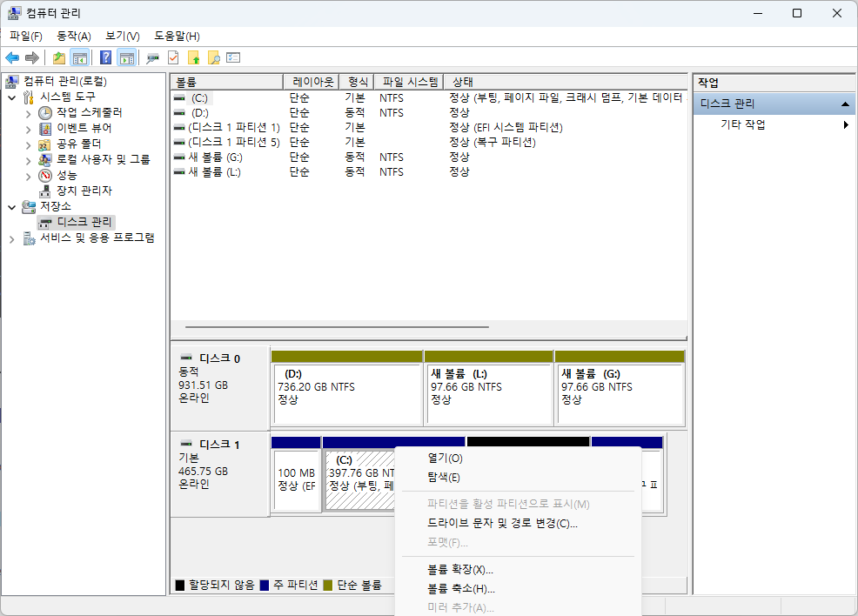Image resolution: width=858 pixels, height=616 pixels.
Task: Expand the 작업 스케줄러 node arrow
Action: [x=29, y=114]
